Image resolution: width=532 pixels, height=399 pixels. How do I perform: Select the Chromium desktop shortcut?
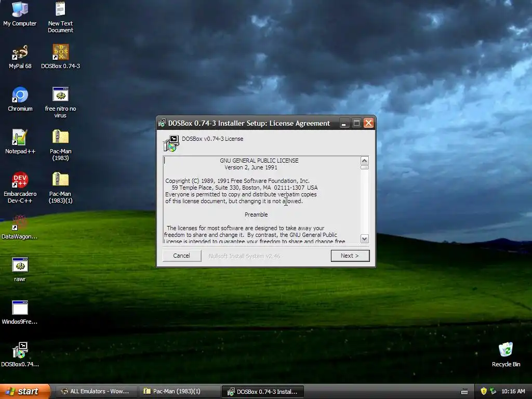tap(20, 99)
